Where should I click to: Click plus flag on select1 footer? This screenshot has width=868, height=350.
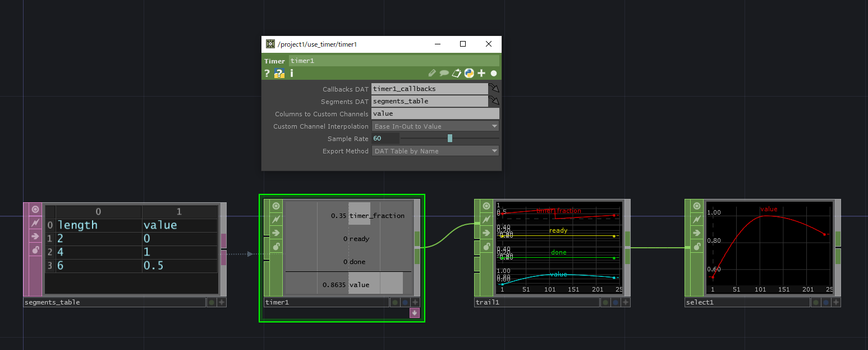tap(836, 302)
